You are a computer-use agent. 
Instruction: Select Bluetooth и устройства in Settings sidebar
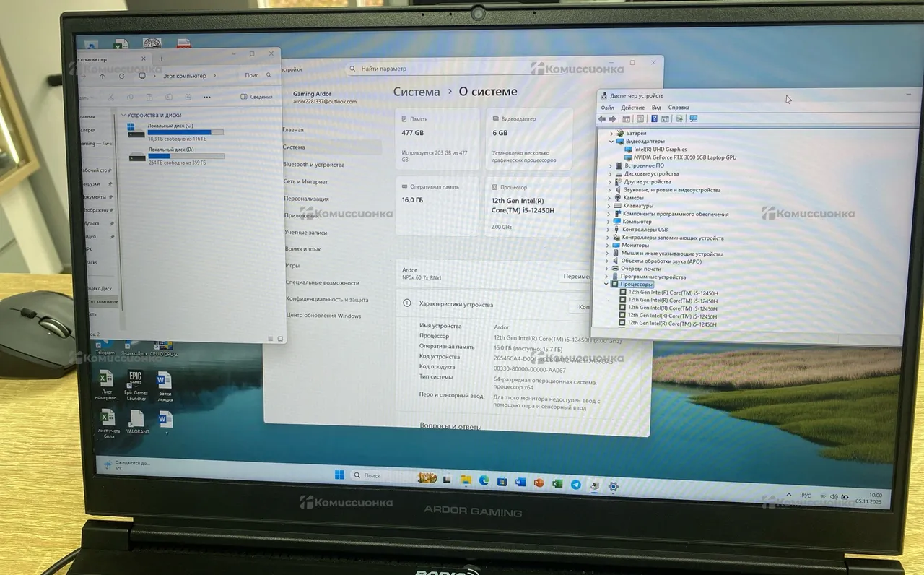tap(313, 165)
